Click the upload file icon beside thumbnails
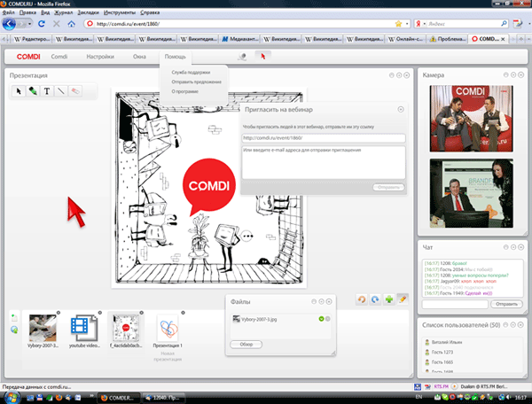Image resolution: width=532 pixels, height=404 pixels. [x=14, y=317]
